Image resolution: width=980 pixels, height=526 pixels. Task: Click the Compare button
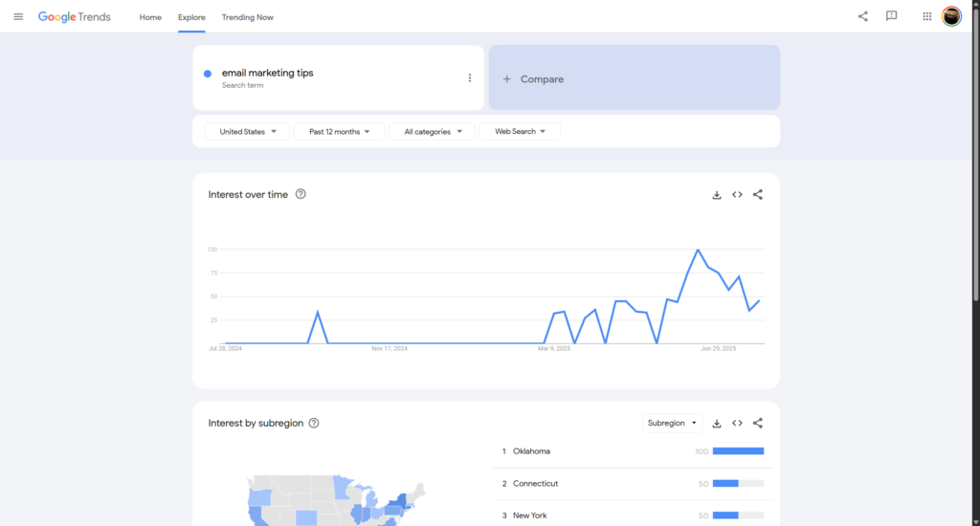click(634, 78)
